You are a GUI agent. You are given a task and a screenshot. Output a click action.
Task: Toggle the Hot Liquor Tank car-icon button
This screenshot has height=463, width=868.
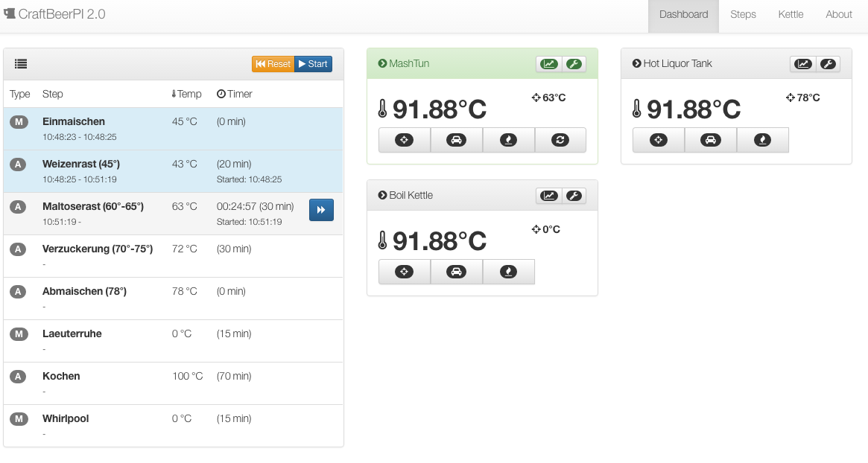point(710,140)
